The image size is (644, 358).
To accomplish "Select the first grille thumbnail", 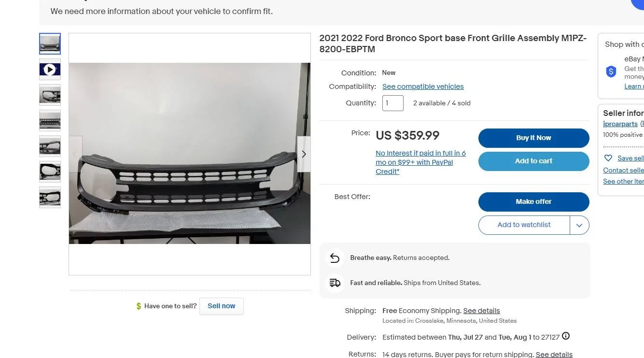I will pyautogui.click(x=50, y=43).
